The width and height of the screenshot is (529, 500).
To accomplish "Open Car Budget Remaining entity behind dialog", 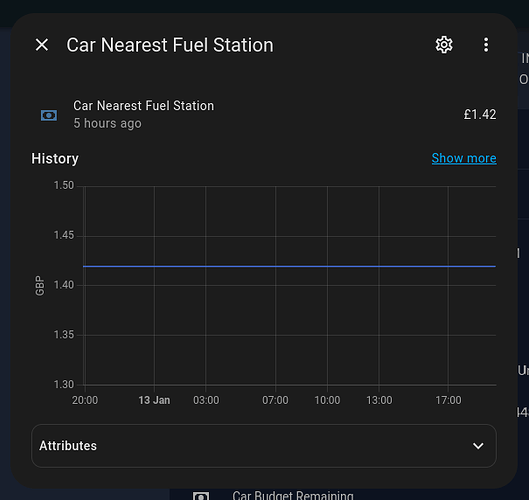I will 293,495.
